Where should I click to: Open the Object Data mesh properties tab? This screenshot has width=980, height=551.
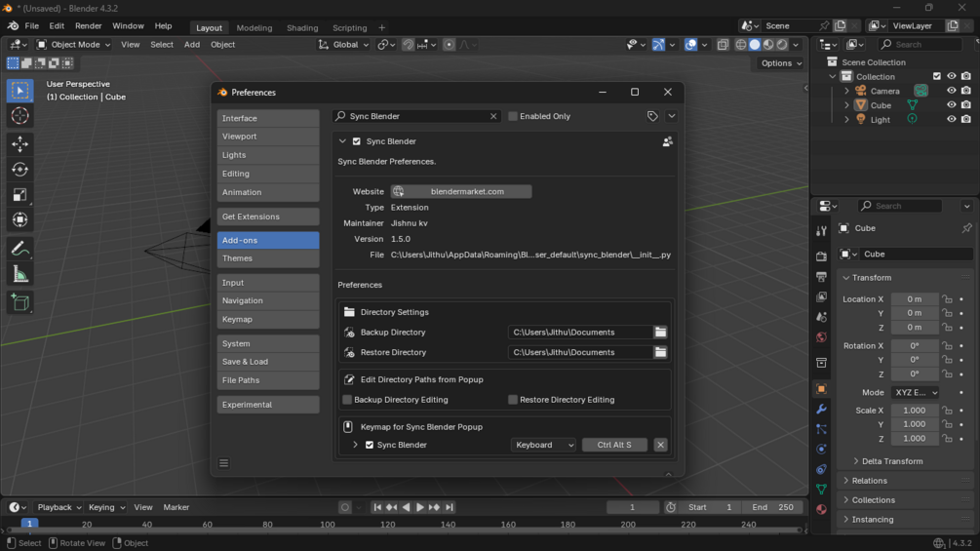pyautogui.click(x=821, y=490)
